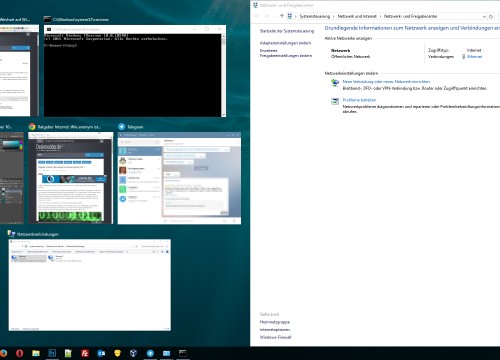This screenshot has height=360, width=500.
Task: Open Heimnetzgruppe under Siehe auch
Action: coord(274,322)
